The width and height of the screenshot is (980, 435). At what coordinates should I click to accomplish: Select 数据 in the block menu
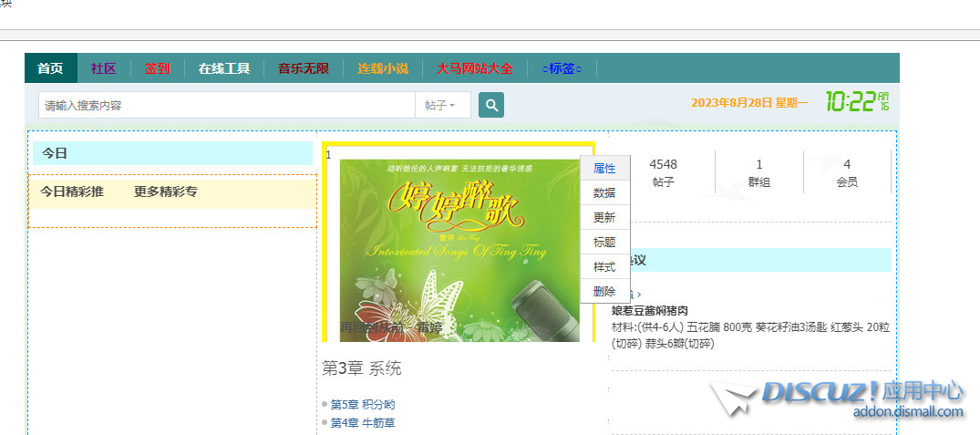point(604,193)
